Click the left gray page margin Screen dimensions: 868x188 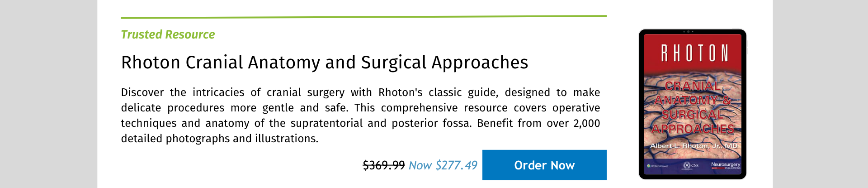coord(48,94)
